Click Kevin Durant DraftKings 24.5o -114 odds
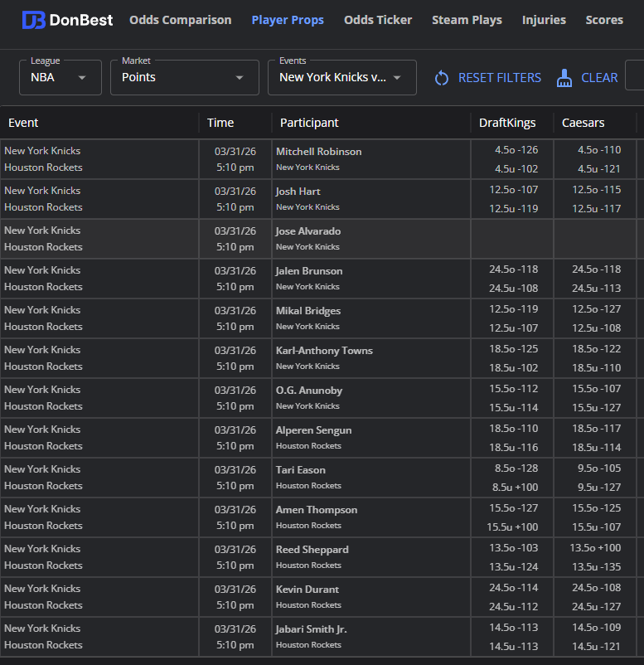The image size is (644, 665). (513, 588)
